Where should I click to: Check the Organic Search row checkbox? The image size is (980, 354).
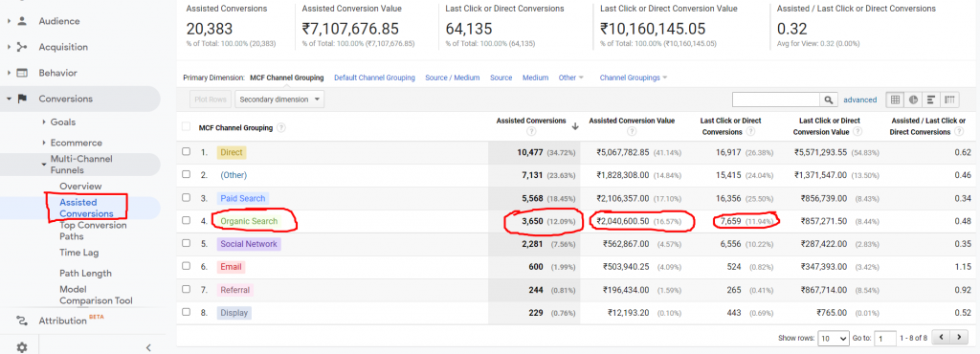(x=186, y=220)
